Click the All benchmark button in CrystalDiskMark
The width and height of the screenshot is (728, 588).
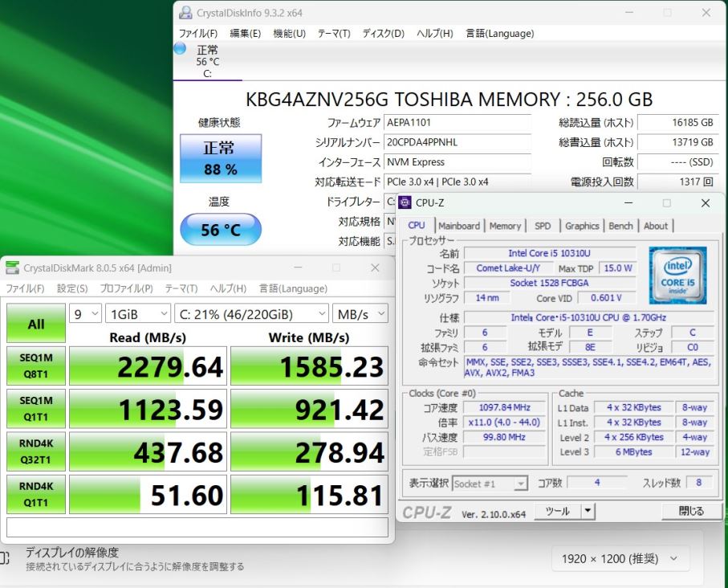[x=36, y=324]
